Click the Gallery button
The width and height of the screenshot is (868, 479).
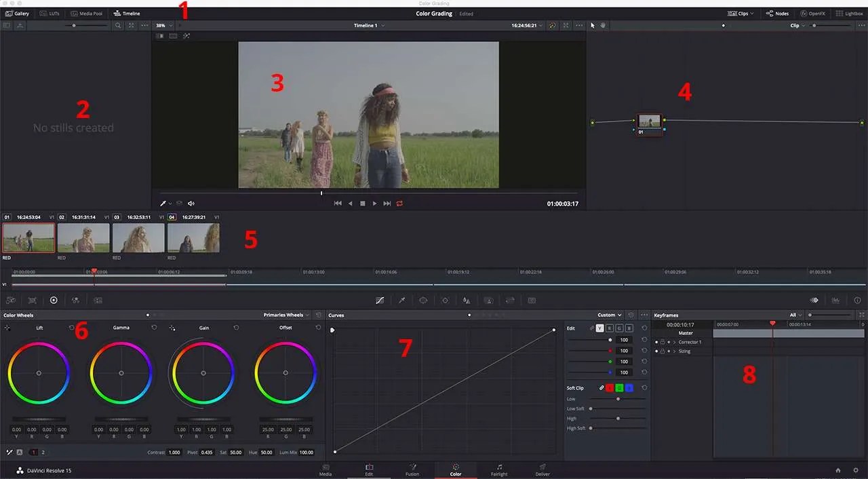[17, 13]
